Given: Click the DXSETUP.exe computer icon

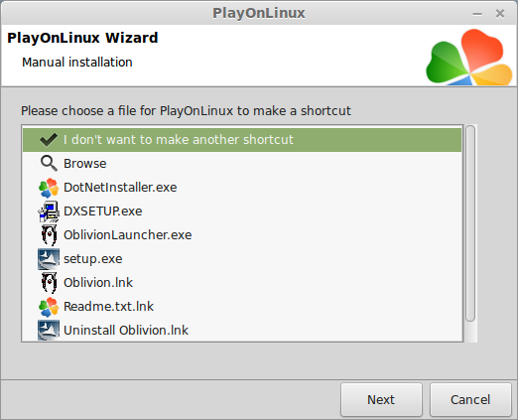Looking at the screenshot, I should tap(49, 211).
